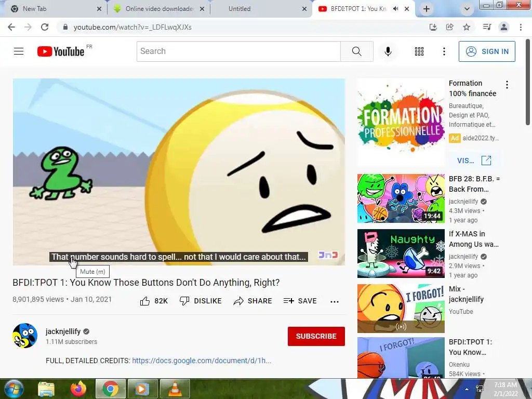Click in the YouTube Search field
Viewport: 532px width, 399px height.
click(238, 51)
